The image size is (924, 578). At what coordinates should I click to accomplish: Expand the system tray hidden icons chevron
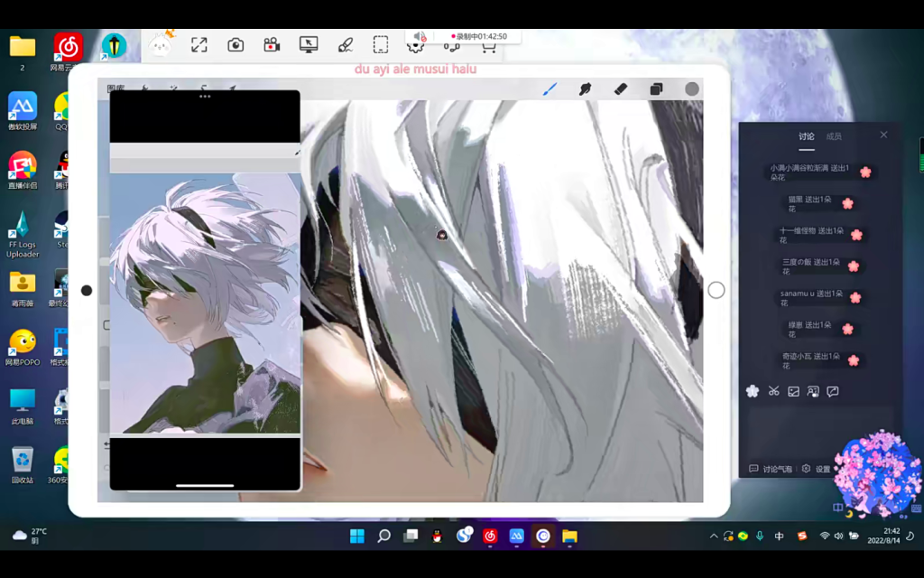(714, 536)
